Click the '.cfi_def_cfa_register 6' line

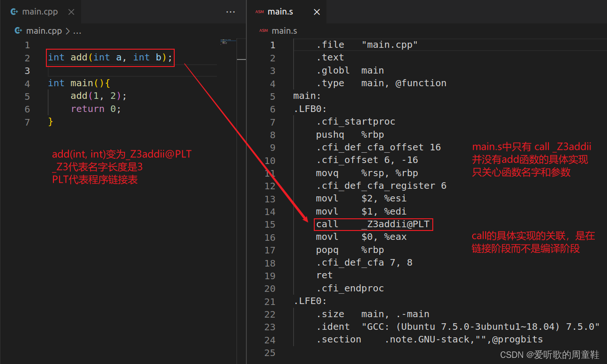pos(381,186)
